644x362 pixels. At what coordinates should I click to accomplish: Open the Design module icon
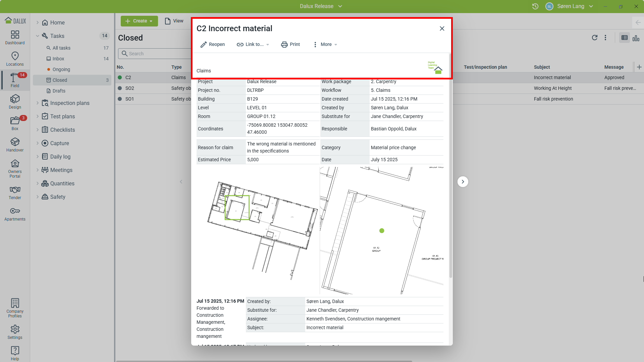[15, 102]
